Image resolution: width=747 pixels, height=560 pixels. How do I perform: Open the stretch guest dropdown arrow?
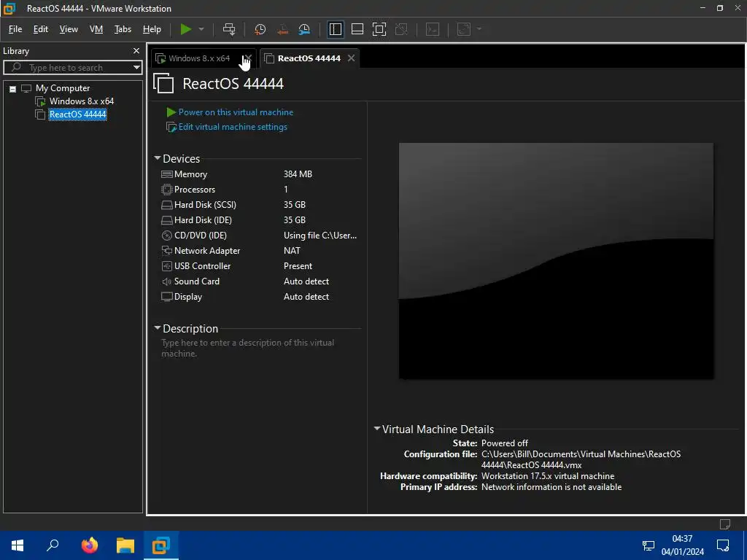pos(479,29)
